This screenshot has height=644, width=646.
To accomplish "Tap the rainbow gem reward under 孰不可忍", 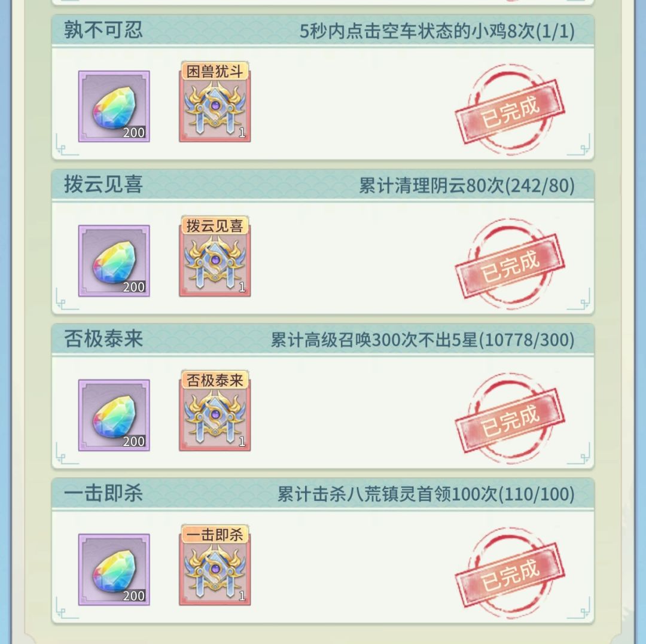I will [114, 106].
